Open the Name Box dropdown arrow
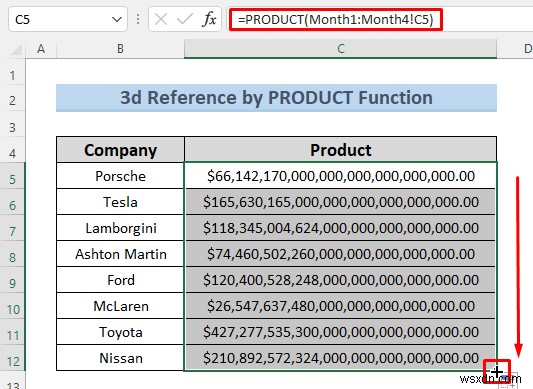 (x=117, y=19)
